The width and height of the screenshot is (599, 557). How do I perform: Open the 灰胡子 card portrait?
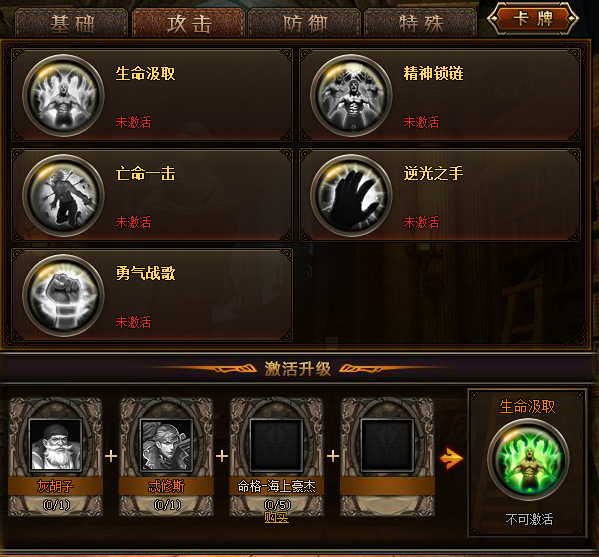(x=56, y=444)
